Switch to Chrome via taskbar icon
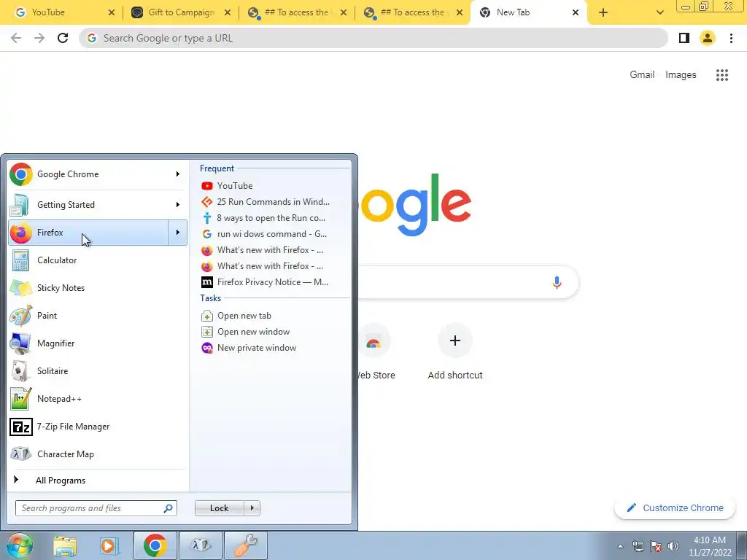Viewport: 747px width, 560px height. [x=155, y=545]
